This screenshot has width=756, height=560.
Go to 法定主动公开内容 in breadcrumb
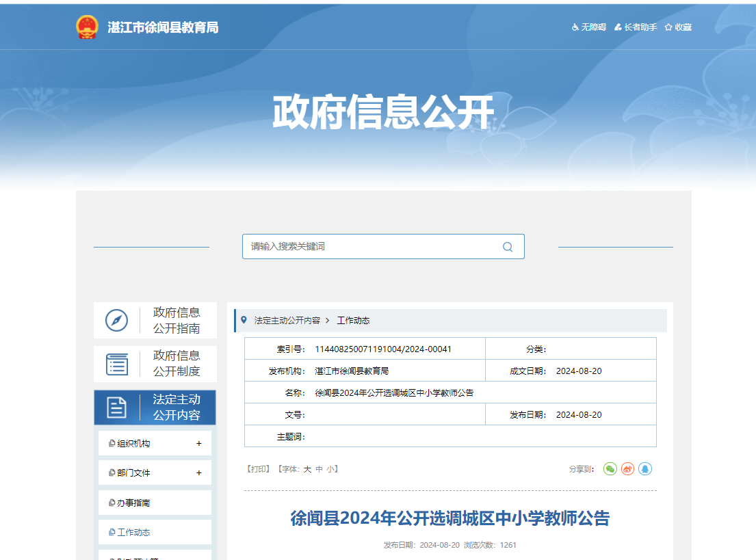pos(287,321)
